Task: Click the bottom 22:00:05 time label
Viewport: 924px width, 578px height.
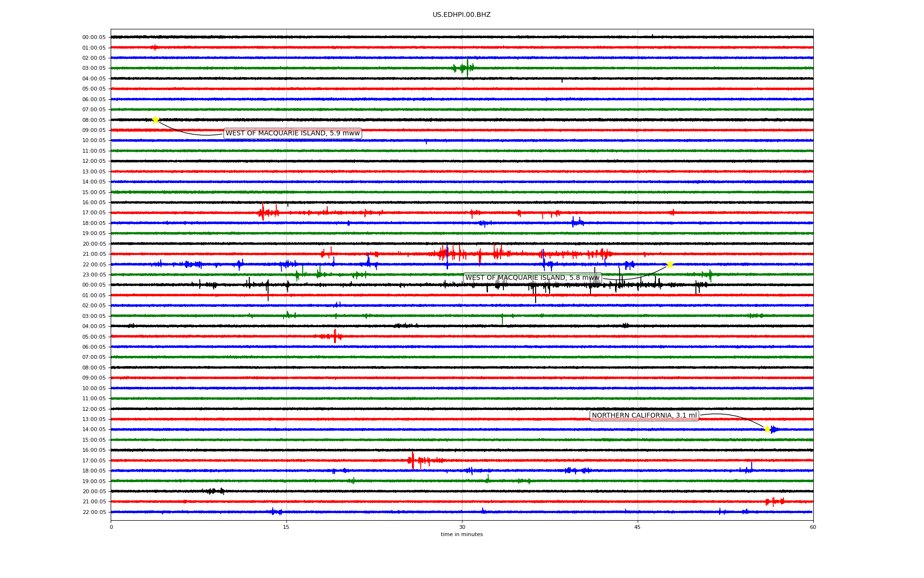Action: tap(94, 512)
